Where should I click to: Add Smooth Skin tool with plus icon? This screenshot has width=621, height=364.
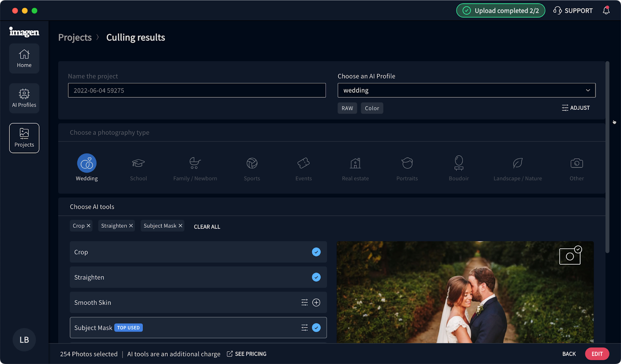316,302
